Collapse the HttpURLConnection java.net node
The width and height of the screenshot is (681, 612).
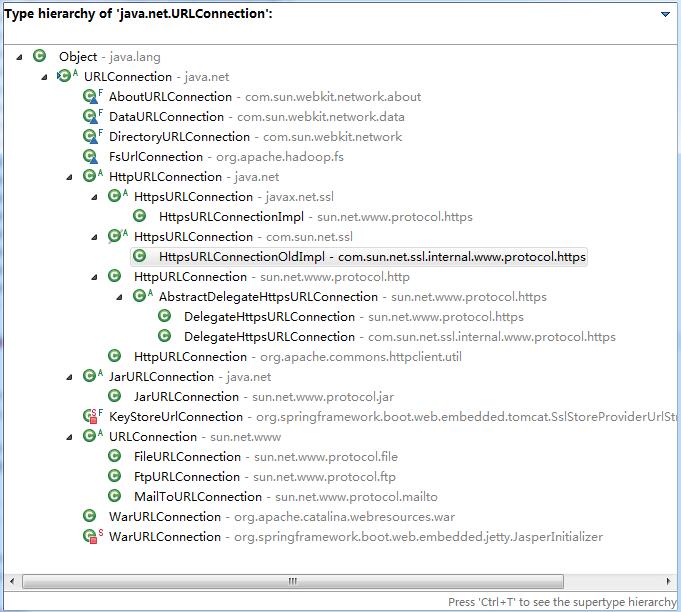coord(70,177)
